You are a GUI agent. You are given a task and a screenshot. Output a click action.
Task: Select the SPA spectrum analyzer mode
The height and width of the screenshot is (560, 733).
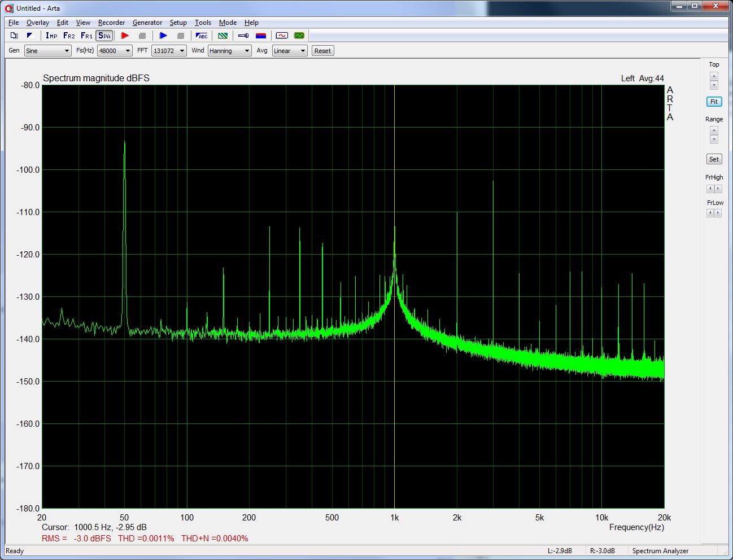104,36
